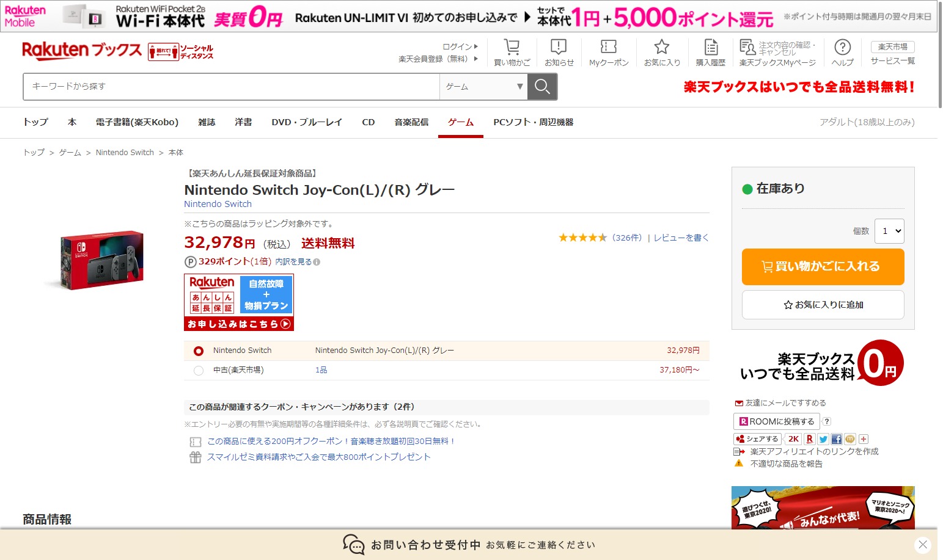The height and width of the screenshot is (560, 943).
Task: Click the Rakuten ブックス logo
Action: click(82, 50)
